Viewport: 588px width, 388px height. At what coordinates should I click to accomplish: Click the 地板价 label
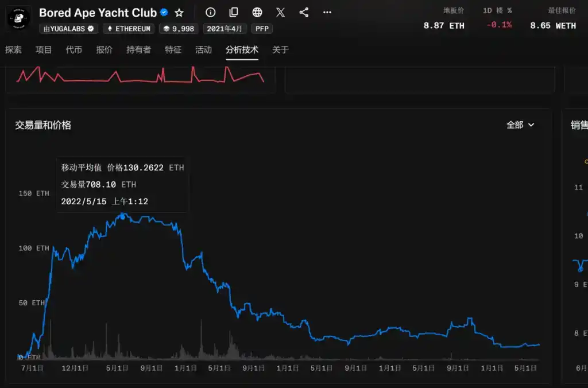[454, 10]
